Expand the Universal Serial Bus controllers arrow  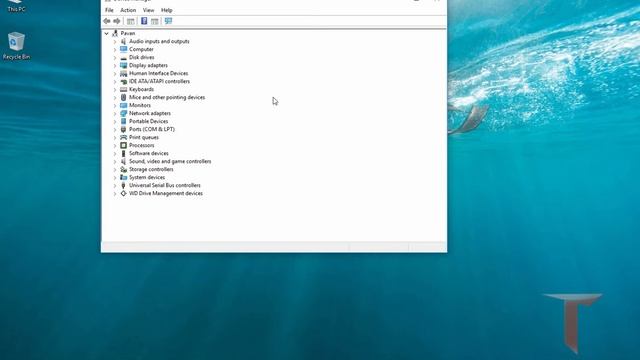(x=115, y=186)
